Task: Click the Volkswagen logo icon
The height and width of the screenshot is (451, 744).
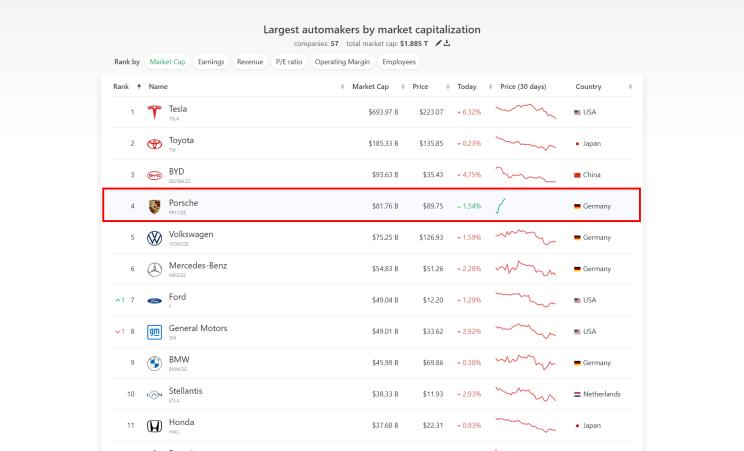Action: click(x=154, y=238)
